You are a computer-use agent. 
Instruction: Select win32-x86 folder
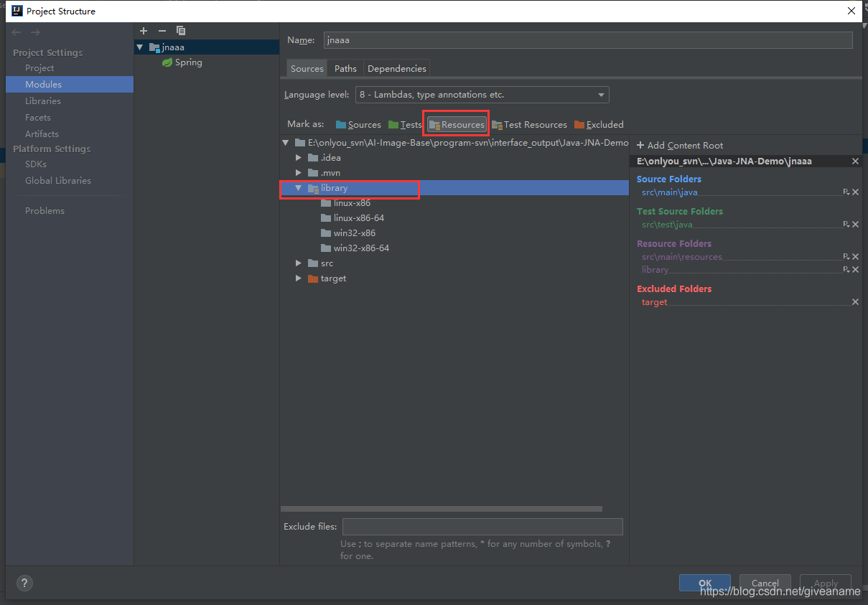click(x=355, y=233)
